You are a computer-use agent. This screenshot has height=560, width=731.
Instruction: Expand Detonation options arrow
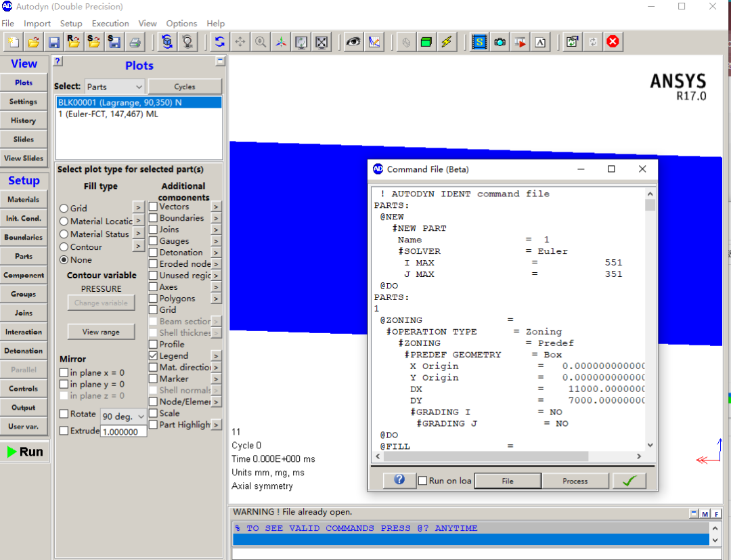pos(216,253)
